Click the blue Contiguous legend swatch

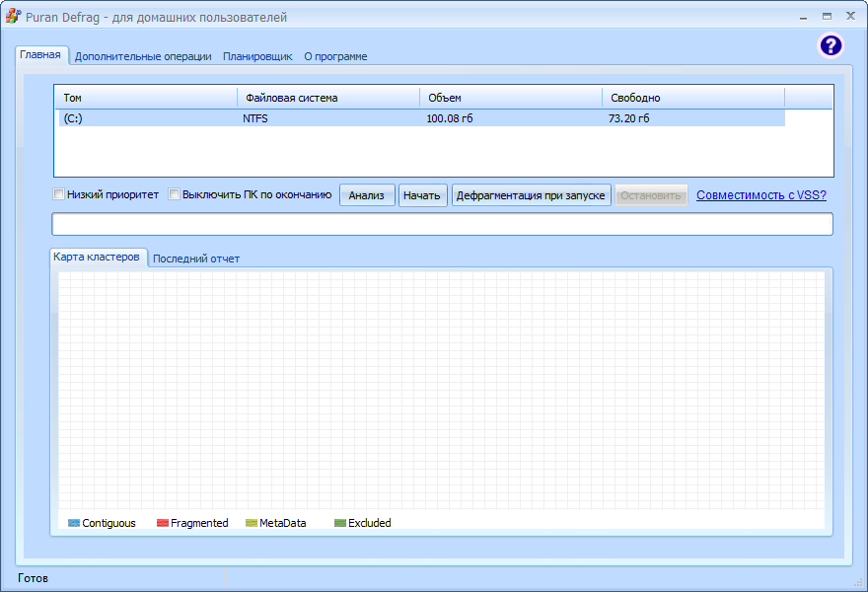(74, 523)
